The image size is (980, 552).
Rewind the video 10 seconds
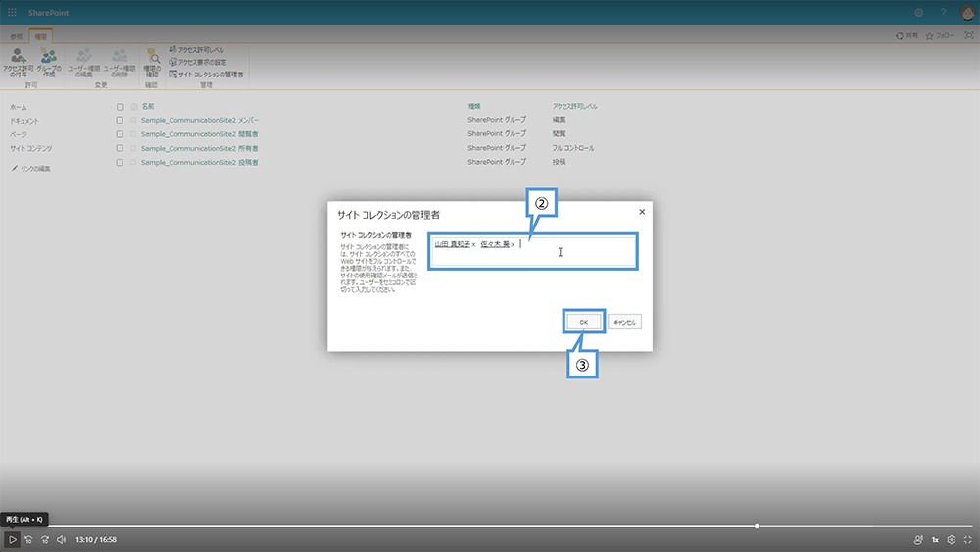[x=28, y=539]
